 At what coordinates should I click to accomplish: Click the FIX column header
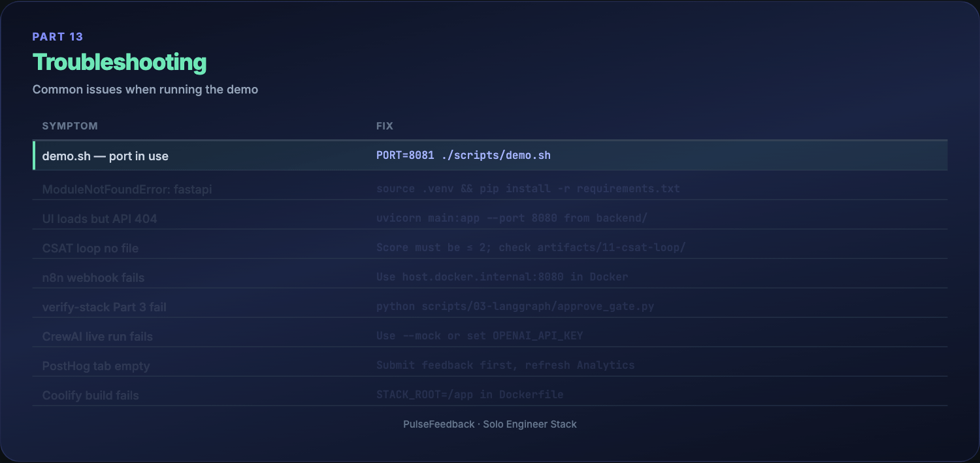385,126
